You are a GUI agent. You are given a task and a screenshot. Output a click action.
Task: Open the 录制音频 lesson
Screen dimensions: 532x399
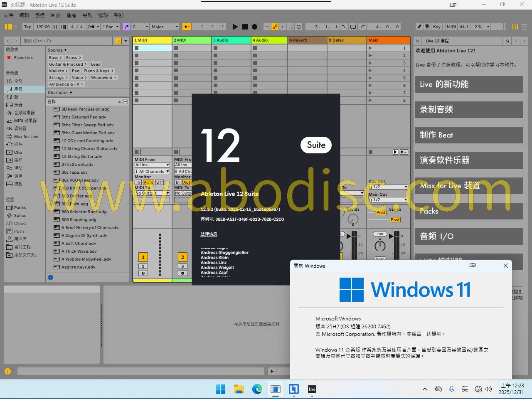(x=469, y=110)
